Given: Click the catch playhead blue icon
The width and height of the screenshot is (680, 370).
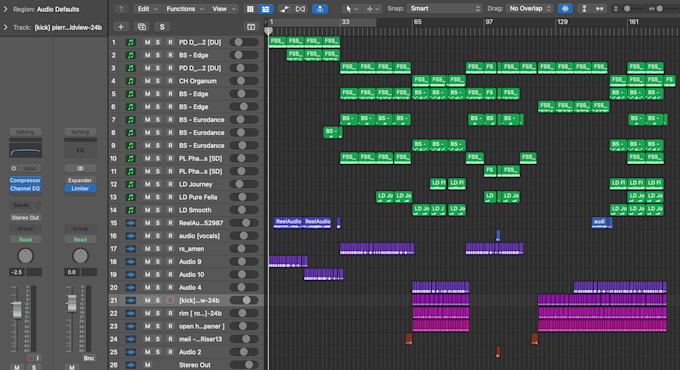Looking at the screenshot, I should [x=320, y=9].
